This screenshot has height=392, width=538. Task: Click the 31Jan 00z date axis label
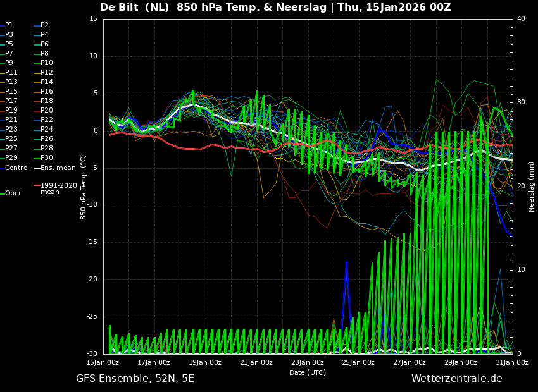512,362
